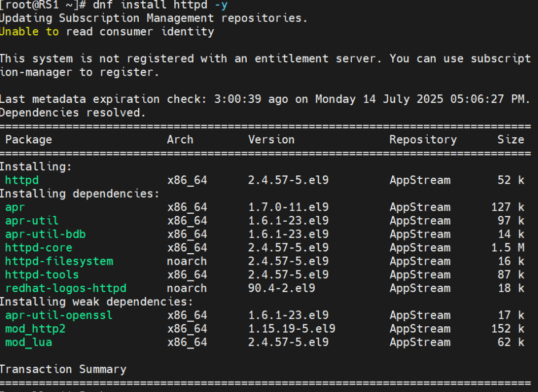
Task: Click the 'Version' column header
Action: pyautogui.click(x=271, y=139)
